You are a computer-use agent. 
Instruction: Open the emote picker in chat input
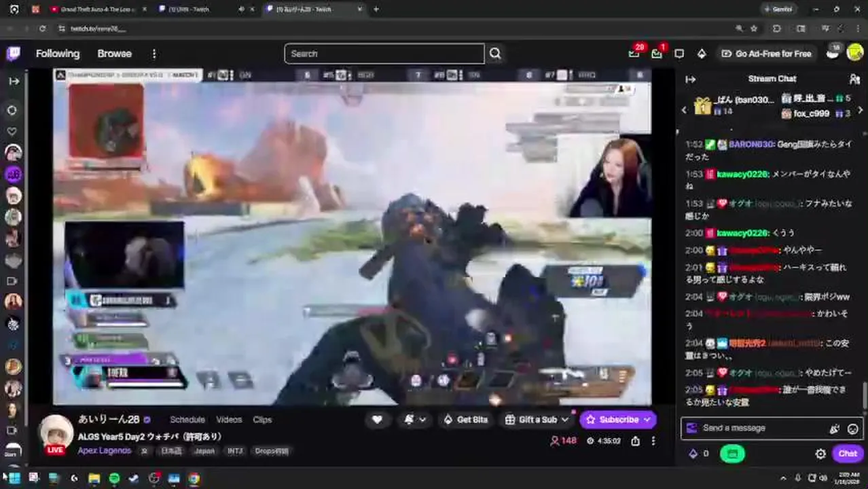point(853,429)
